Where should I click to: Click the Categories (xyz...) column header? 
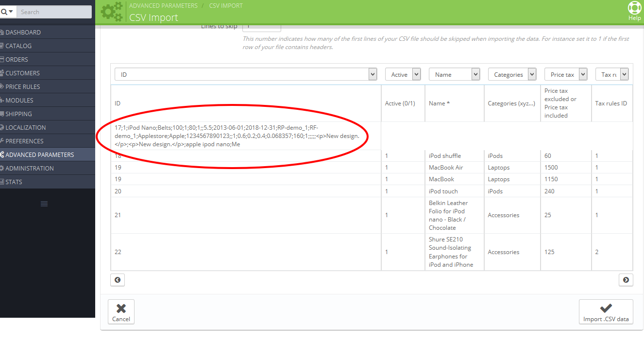pyautogui.click(x=512, y=103)
